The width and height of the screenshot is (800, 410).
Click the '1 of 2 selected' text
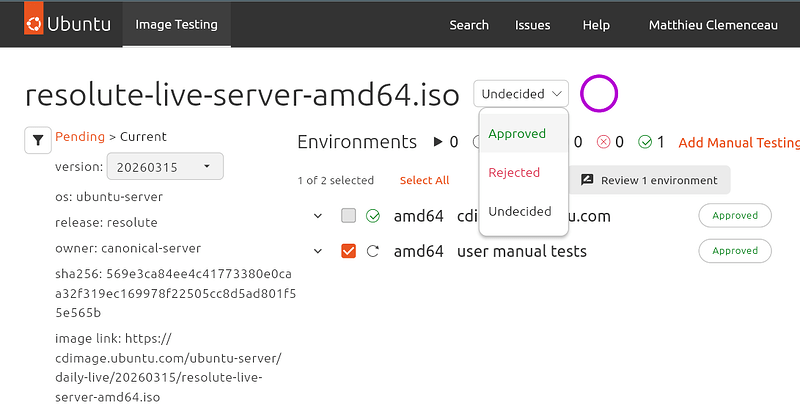click(336, 181)
